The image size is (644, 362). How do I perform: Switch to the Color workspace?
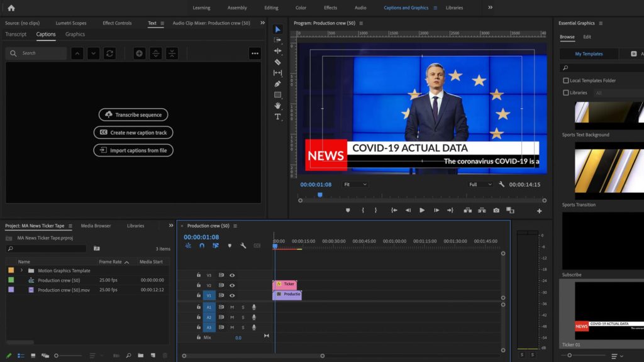[301, 8]
